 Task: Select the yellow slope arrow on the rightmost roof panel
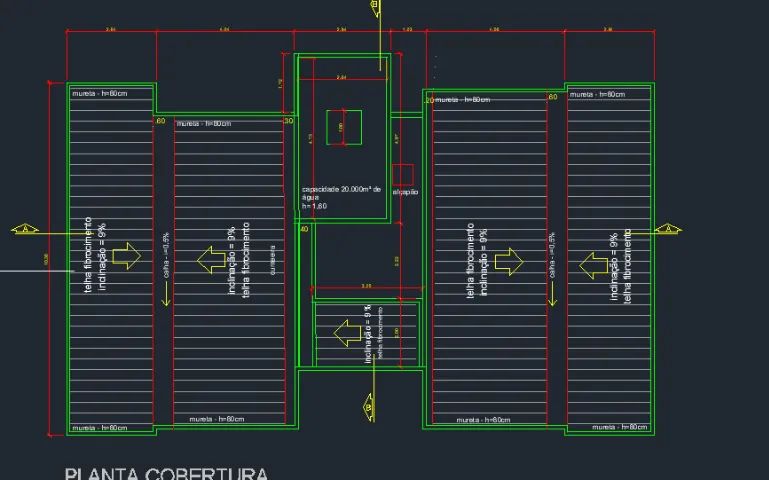[x=593, y=266]
